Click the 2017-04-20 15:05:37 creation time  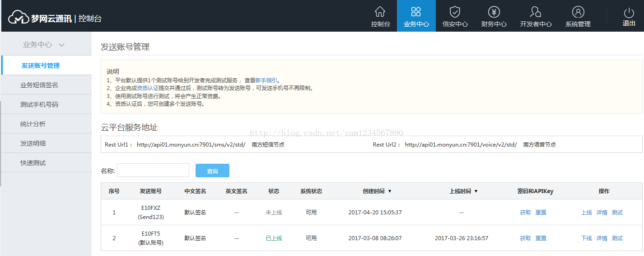click(x=375, y=213)
